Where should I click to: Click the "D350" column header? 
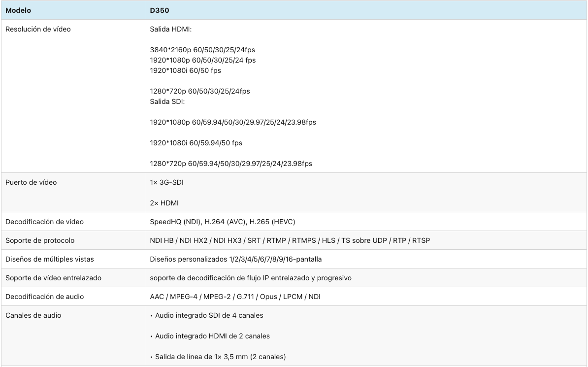coord(159,10)
